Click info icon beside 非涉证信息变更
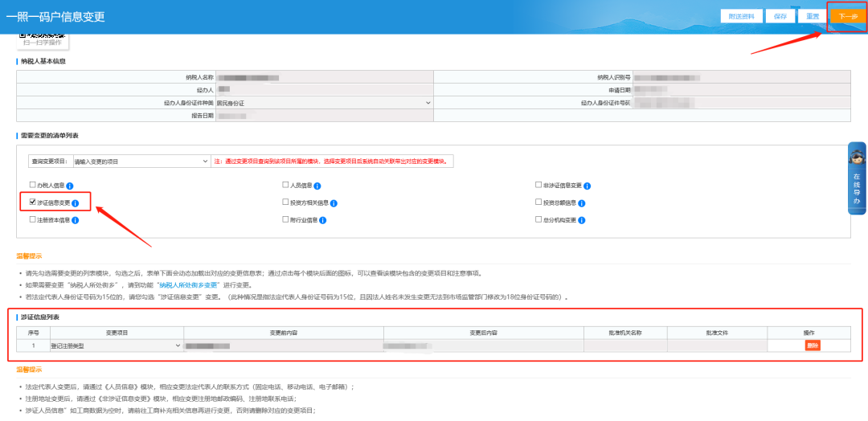 pyautogui.click(x=588, y=186)
